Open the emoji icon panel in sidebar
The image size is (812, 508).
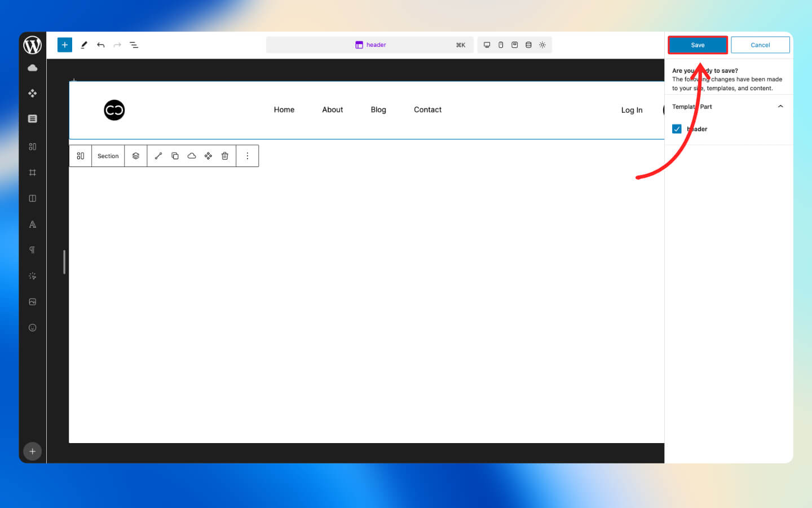click(33, 328)
